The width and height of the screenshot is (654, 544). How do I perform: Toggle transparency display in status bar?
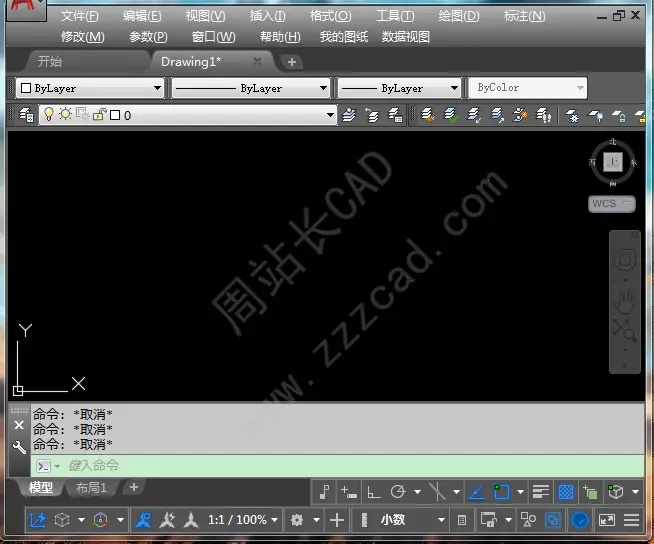(x=566, y=492)
